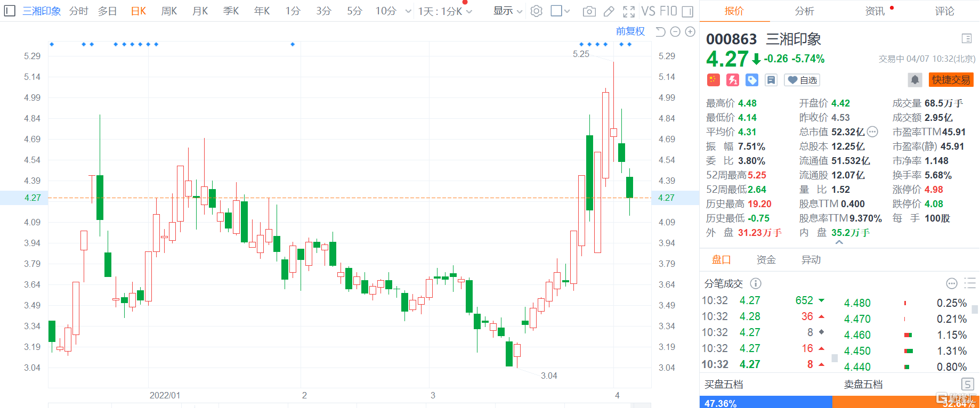Viewport: 980px width, 408px height.
Task: Enter fullscreen chart view
Action: tap(629, 11)
